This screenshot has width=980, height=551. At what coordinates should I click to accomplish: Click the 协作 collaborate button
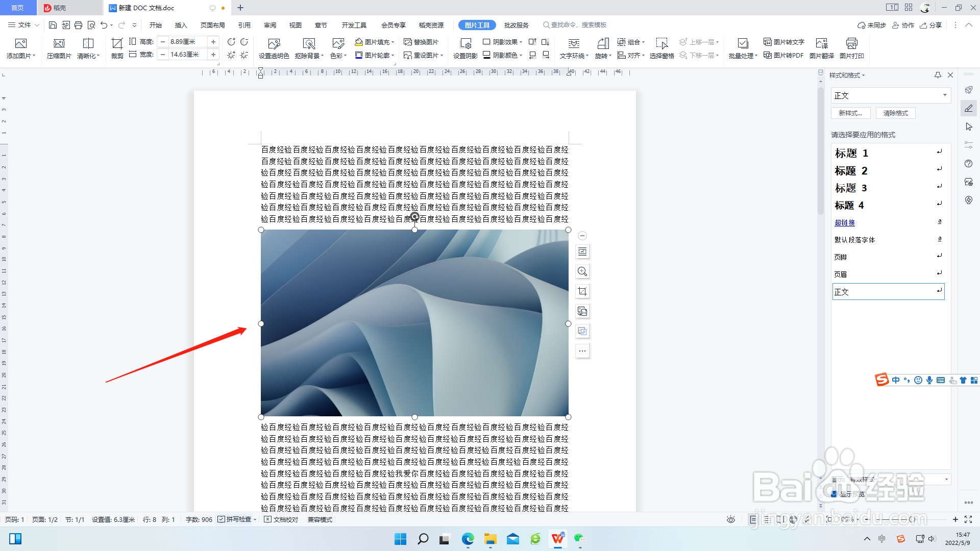click(x=903, y=25)
